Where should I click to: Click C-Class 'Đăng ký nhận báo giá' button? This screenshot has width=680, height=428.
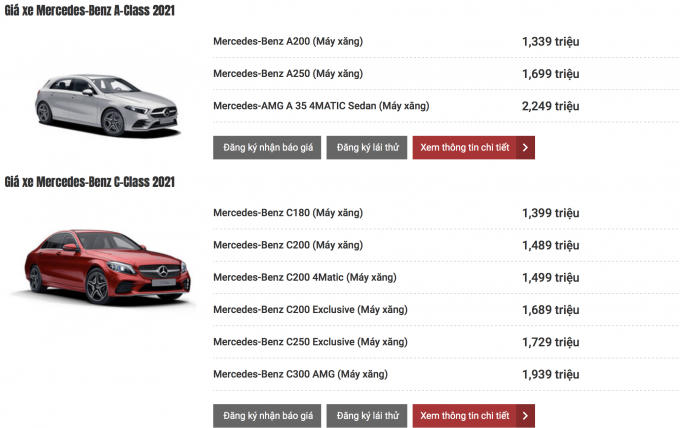coord(267,415)
